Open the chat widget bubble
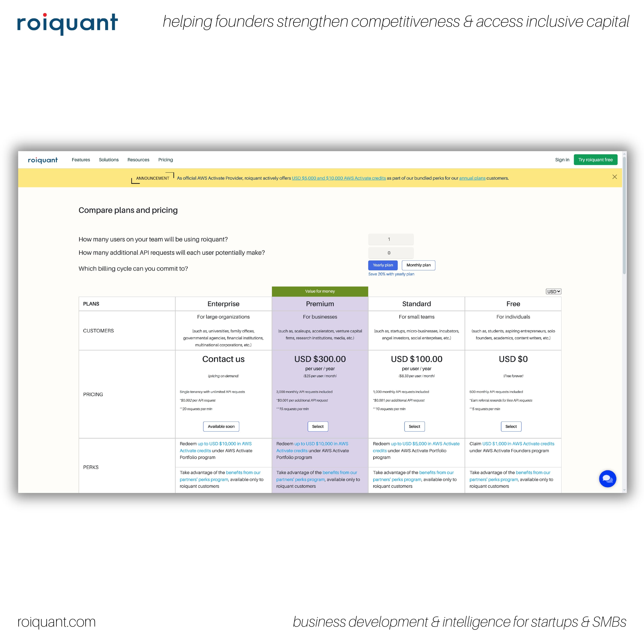The image size is (644, 644). [607, 479]
